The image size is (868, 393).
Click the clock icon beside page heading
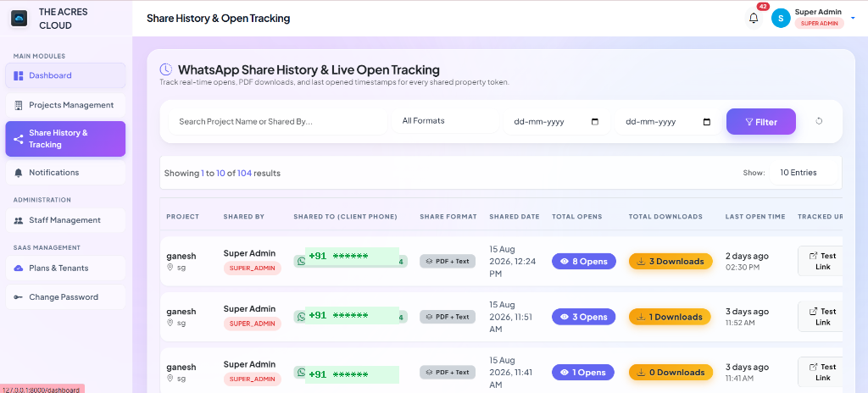[165, 69]
